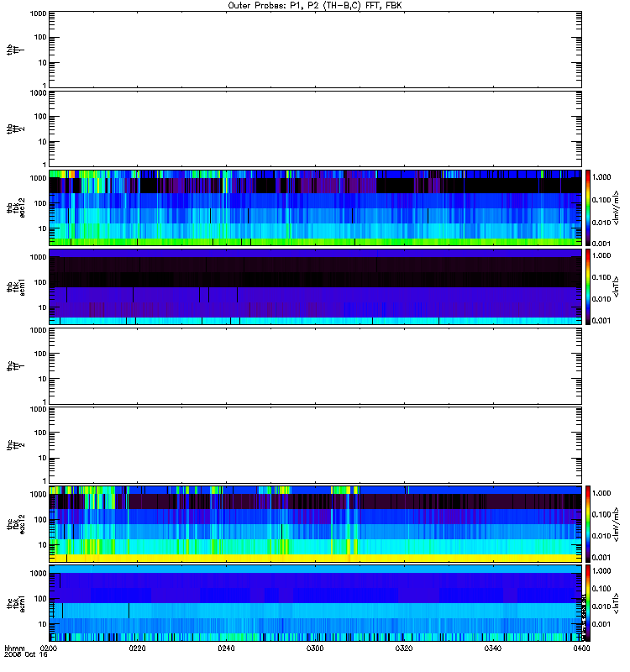Click the 'thb fbk scm1' spectrogram panel
630x672 pixels.
point(316,286)
